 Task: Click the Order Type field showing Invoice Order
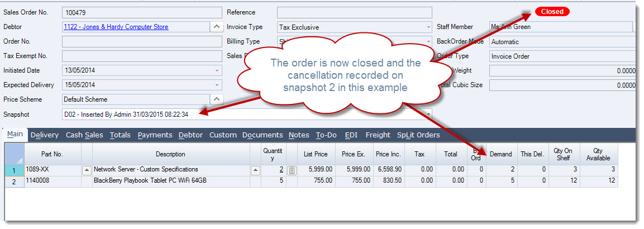click(x=562, y=56)
